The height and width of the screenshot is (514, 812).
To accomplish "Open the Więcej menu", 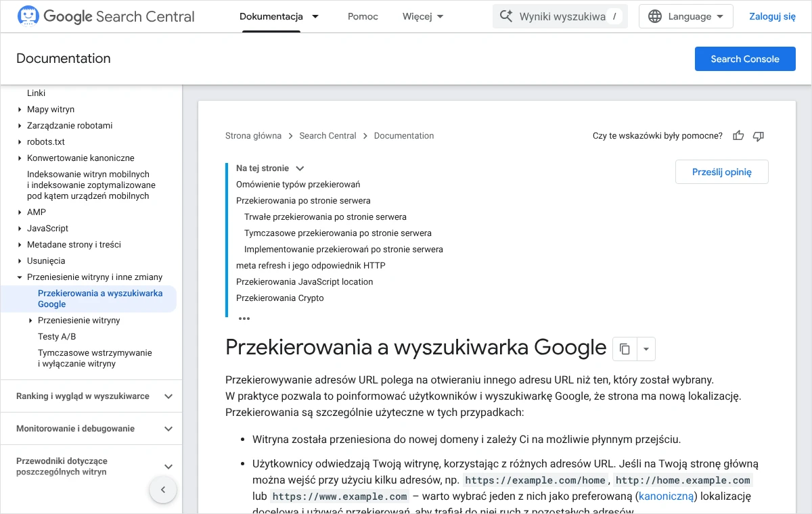I will point(423,16).
